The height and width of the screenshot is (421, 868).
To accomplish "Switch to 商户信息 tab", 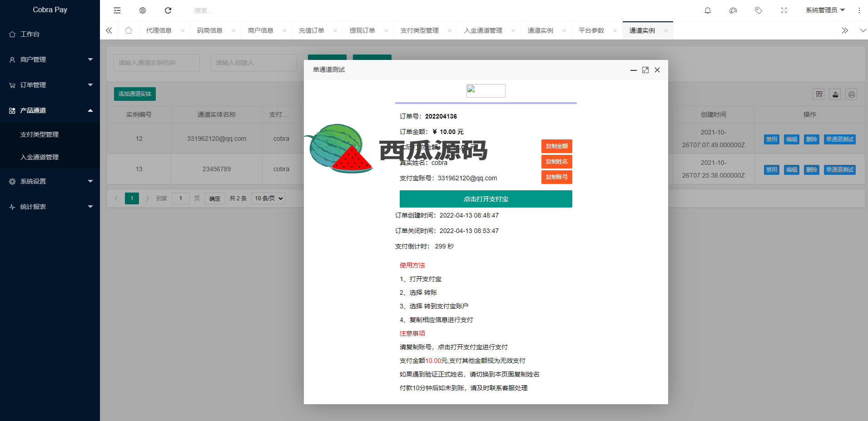I will [x=261, y=30].
